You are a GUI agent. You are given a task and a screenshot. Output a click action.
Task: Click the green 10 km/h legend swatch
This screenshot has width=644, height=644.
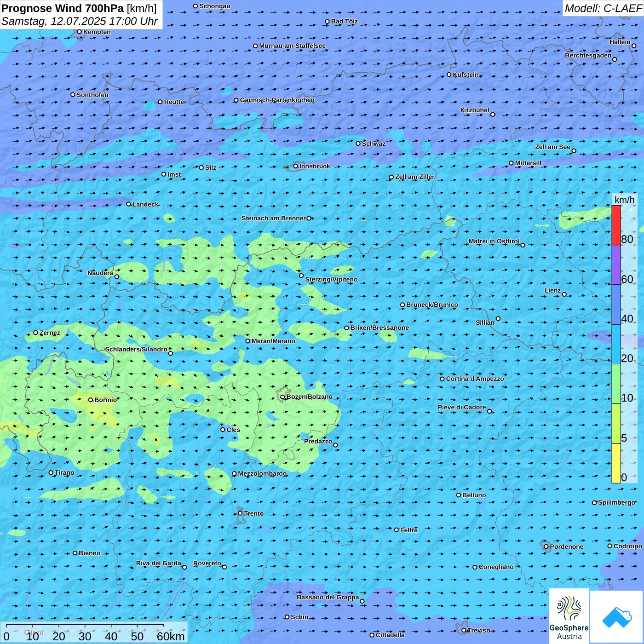click(x=616, y=384)
